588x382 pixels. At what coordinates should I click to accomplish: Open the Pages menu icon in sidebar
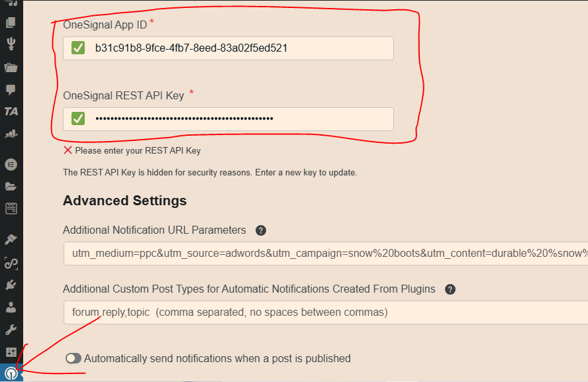[x=11, y=23]
